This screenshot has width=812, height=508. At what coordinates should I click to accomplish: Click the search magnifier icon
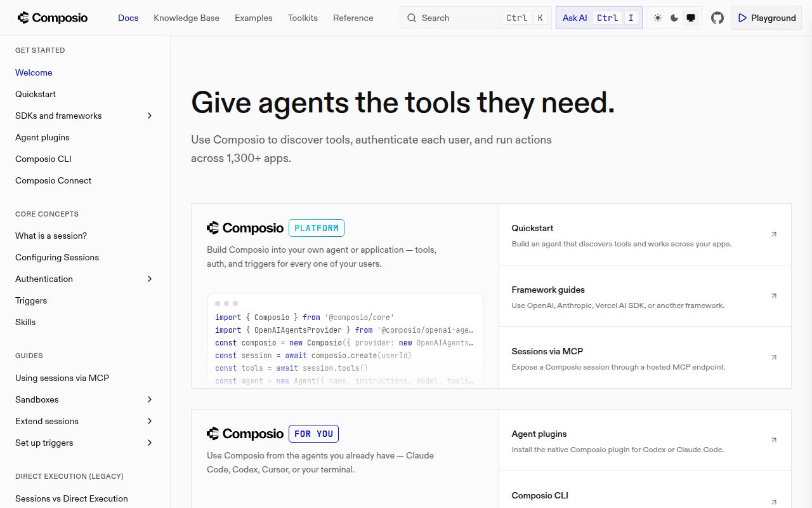point(412,18)
